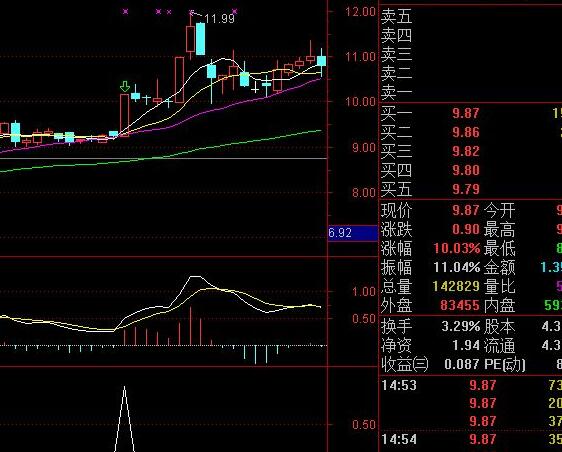The height and width of the screenshot is (452, 562).
Task: Click the 流通 circulating shares label
Action: [499, 345]
